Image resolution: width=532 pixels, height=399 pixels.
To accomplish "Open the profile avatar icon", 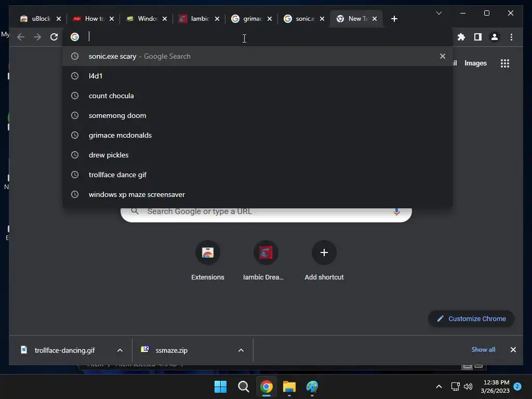I will (495, 37).
